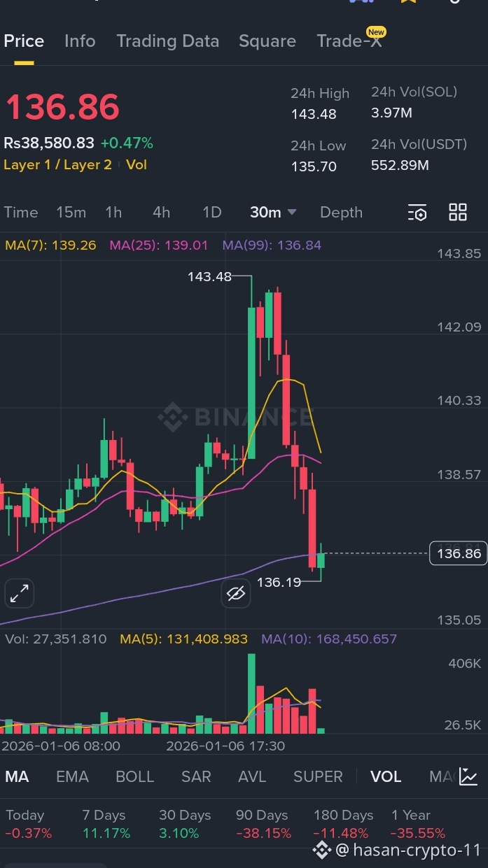488x868 pixels.
Task: Click the Rs38,580.83 converted price
Action: point(49,143)
